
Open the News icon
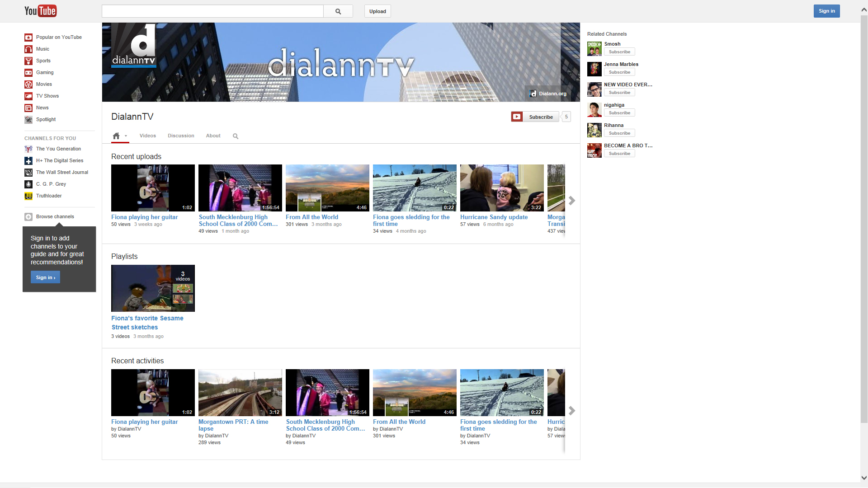pos(28,108)
